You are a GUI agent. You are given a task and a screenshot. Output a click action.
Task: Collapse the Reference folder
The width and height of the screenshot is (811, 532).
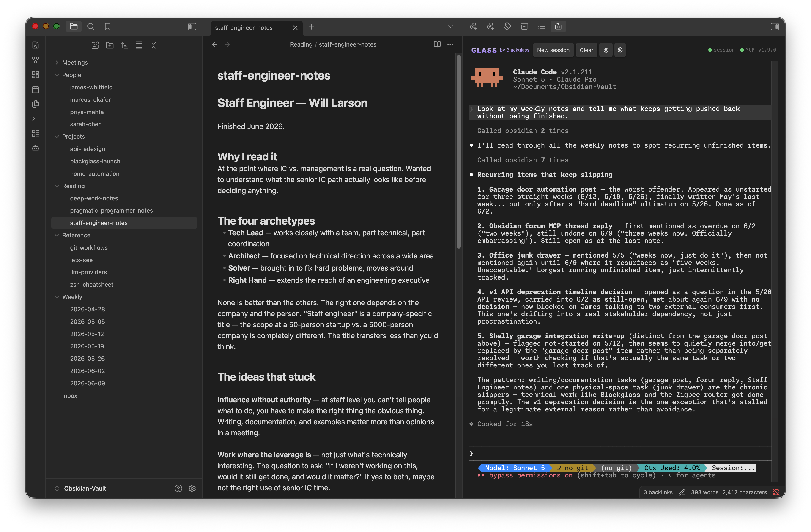click(76, 235)
